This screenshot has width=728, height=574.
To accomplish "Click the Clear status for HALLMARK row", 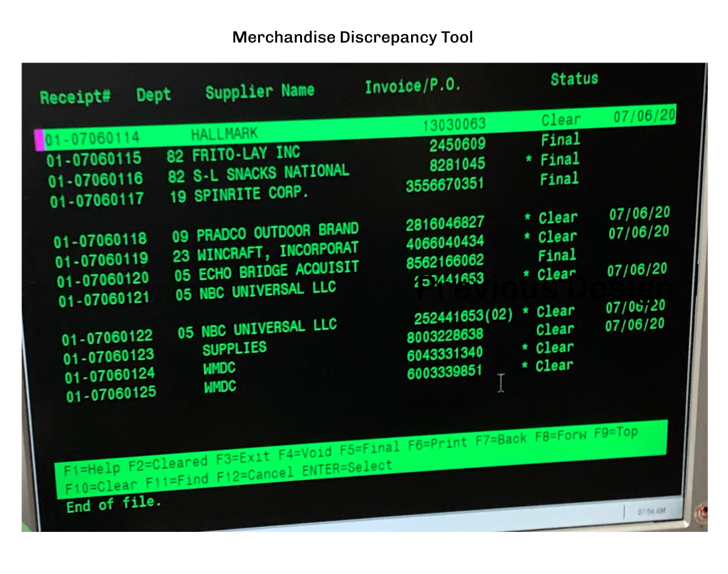I will [561, 120].
